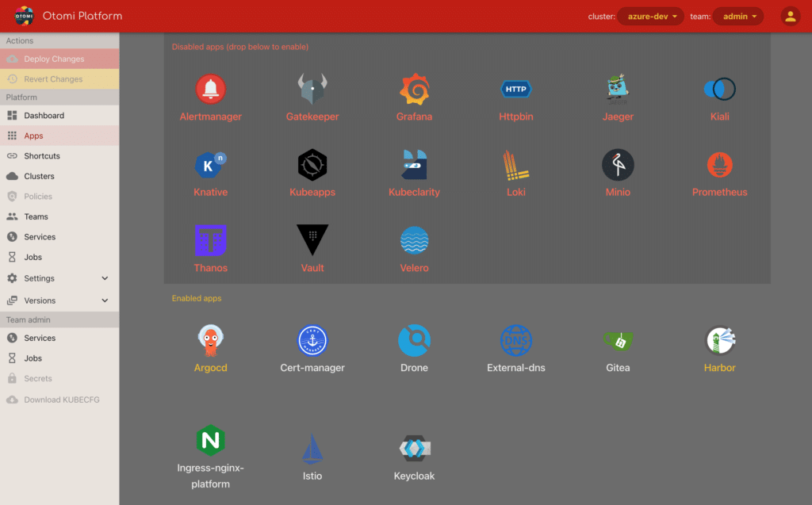Viewport: 812px width, 505px height.
Task: Select the Gatekeeper app icon
Action: click(312, 89)
